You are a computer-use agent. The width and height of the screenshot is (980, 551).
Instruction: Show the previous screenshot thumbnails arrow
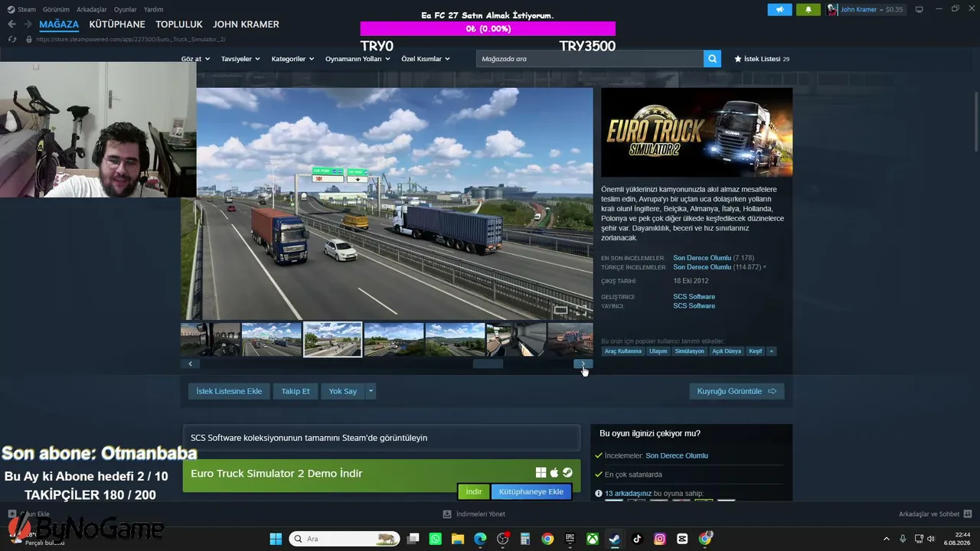(190, 364)
